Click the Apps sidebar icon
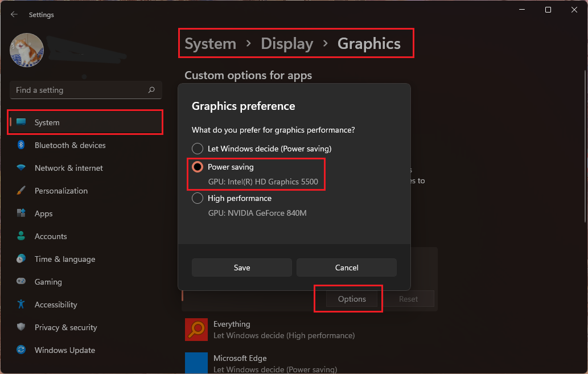This screenshot has width=588, height=374. [x=21, y=213]
